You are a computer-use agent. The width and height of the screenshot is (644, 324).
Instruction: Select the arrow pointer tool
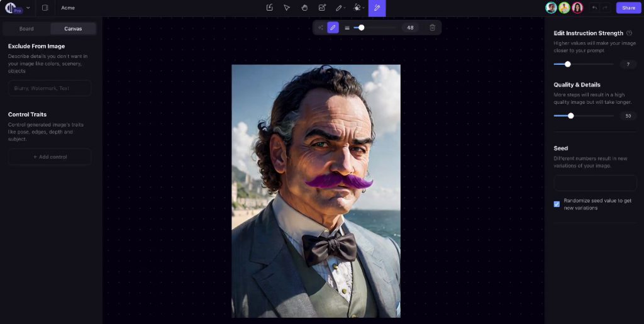point(287,8)
